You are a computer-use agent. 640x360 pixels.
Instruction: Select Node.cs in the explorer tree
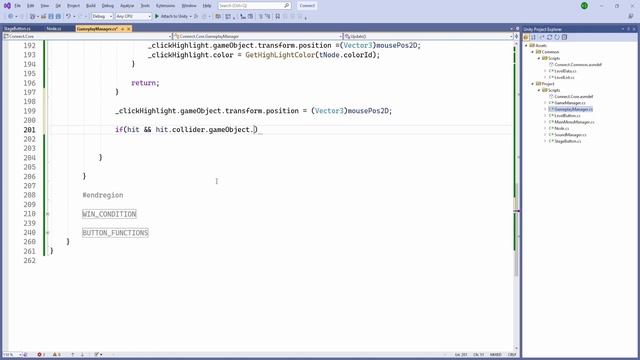pyautogui.click(x=561, y=128)
